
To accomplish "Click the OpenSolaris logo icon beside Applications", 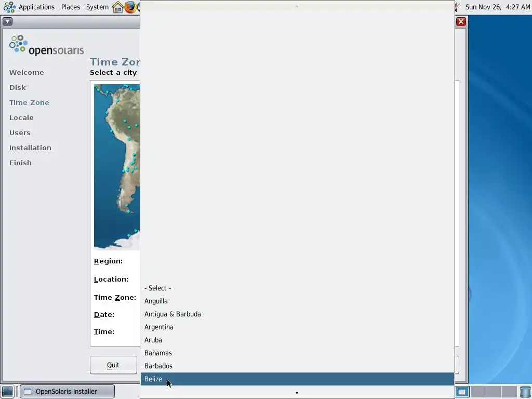I will (9, 7).
